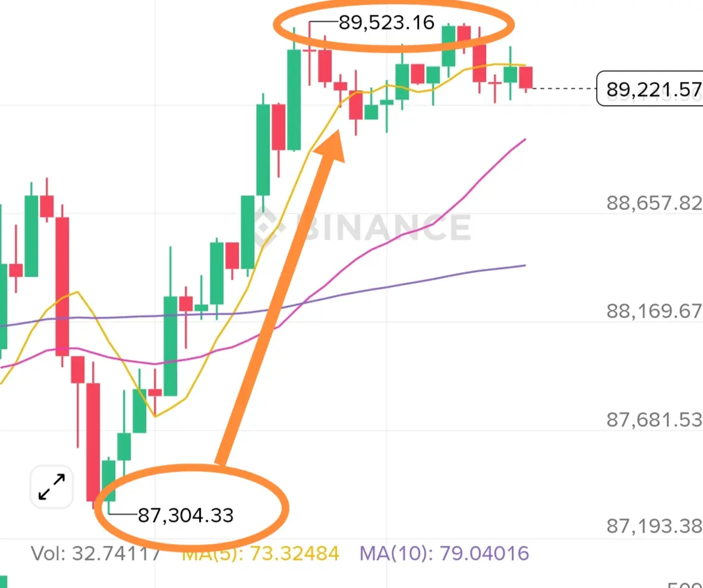Open the Vol: 32.74117 indicator label
The image size is (703, 588).
tap(96, 554)
